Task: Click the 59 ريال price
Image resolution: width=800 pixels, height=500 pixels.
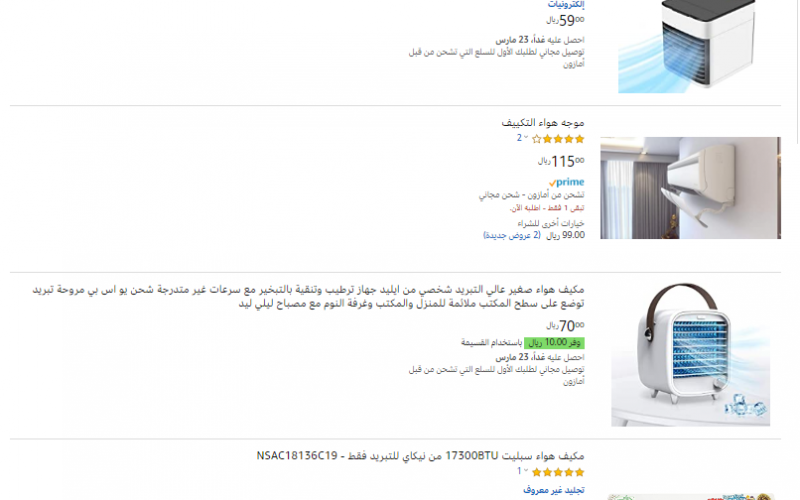Action: [565, 20]
